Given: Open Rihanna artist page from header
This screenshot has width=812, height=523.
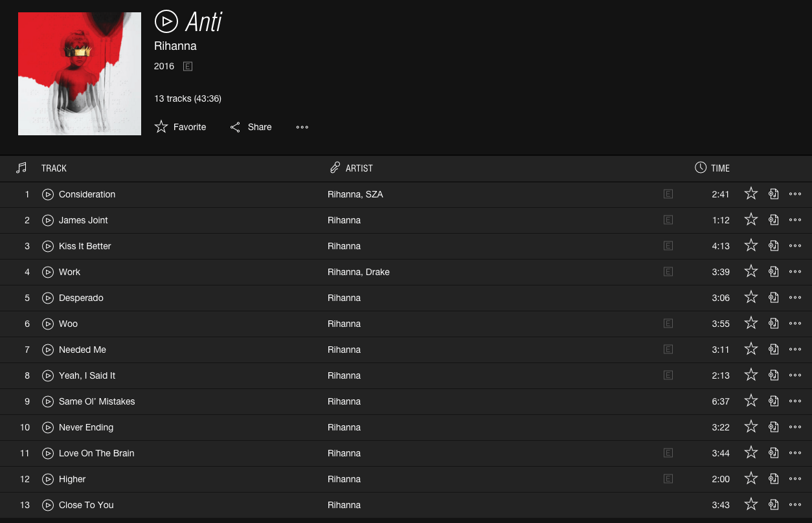Looking at the screenshot, I should tap(175, 46).
